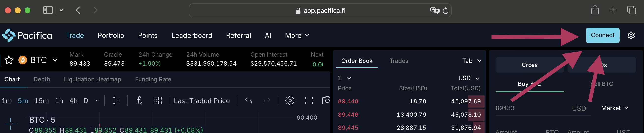Favorite BTC with the star icon

tap(9, 60)
